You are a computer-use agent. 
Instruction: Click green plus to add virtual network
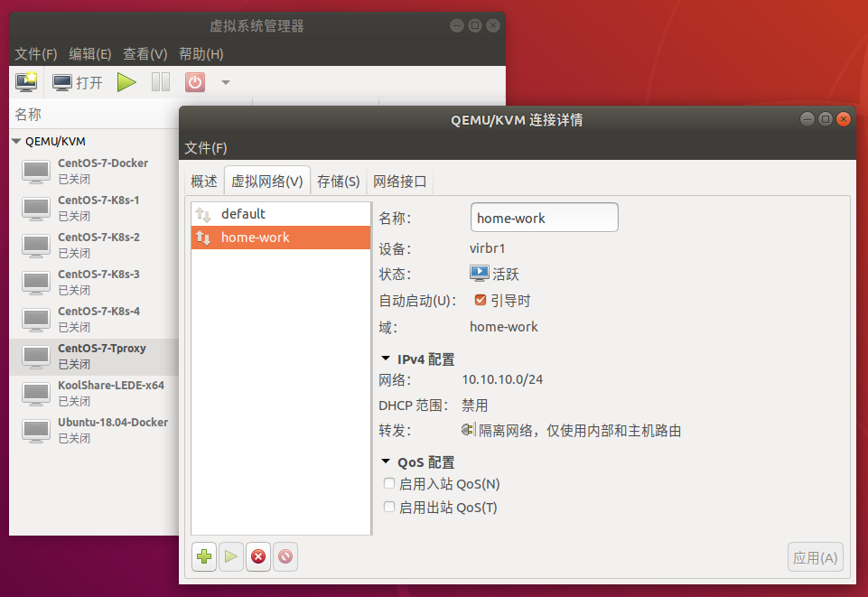204,557
